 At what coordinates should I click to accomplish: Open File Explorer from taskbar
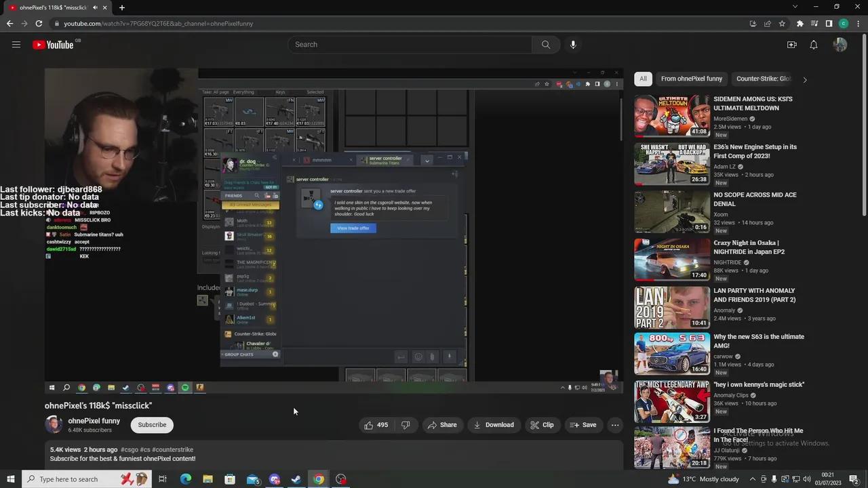click(x=208, y=479)
